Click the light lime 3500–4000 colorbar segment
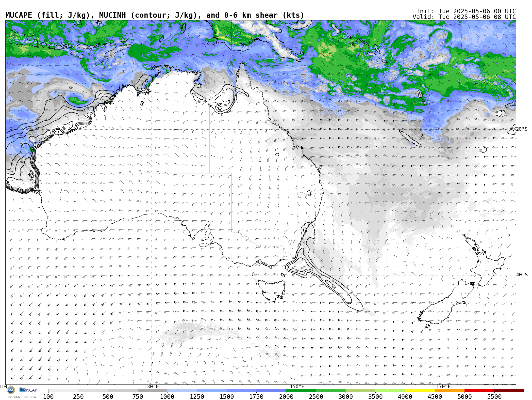The image size is (532, 400). [390, 391]
